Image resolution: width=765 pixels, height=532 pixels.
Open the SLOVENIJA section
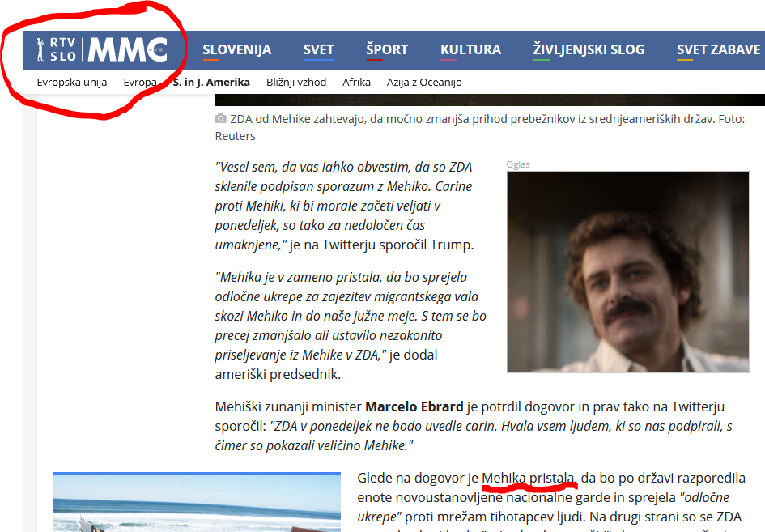pyautogui.click(x=236, y=49)
